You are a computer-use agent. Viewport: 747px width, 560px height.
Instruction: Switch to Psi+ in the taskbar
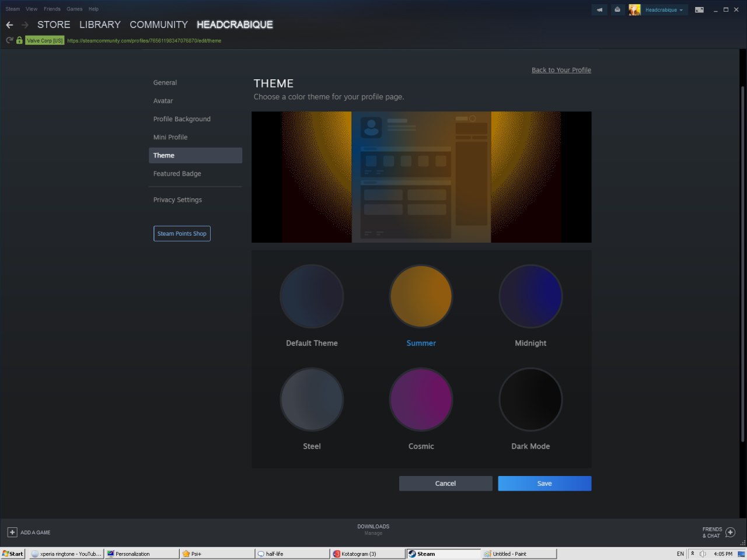218,554
